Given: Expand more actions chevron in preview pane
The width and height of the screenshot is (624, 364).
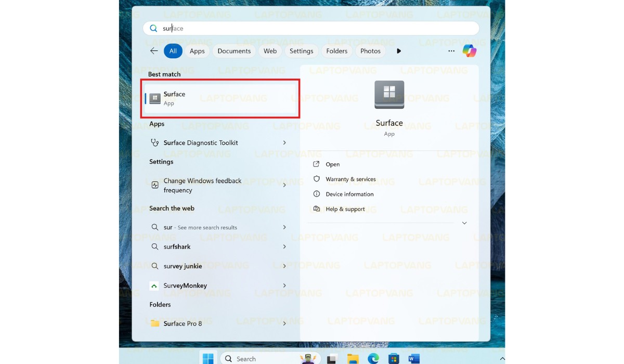Looking at the screenshot, I should [x=464, y=223].
